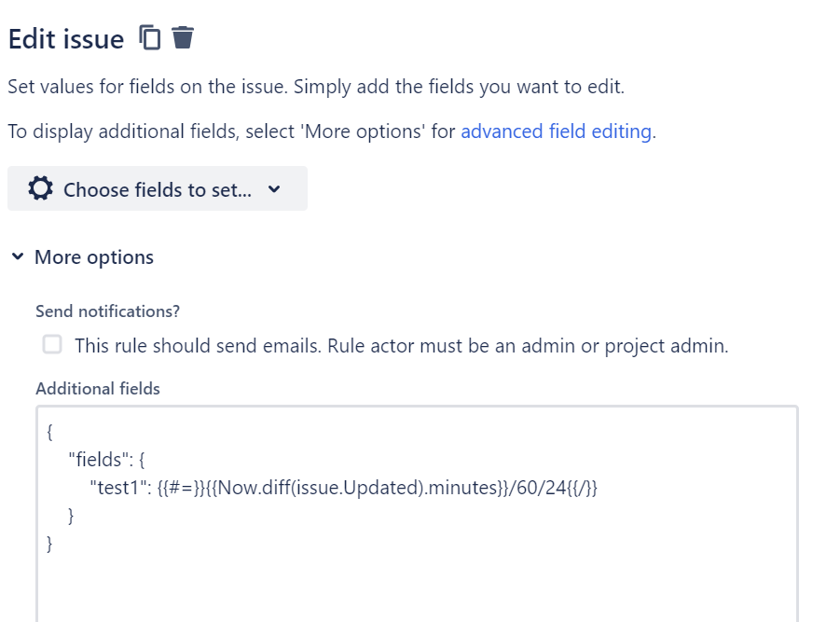This screenshot has height=622, width=840.
Task: Click the gear icon on Choose fields
Action: click(41, 188)
